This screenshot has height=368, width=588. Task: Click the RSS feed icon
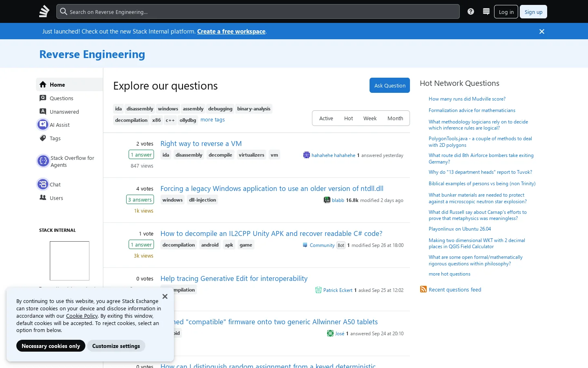423,289
